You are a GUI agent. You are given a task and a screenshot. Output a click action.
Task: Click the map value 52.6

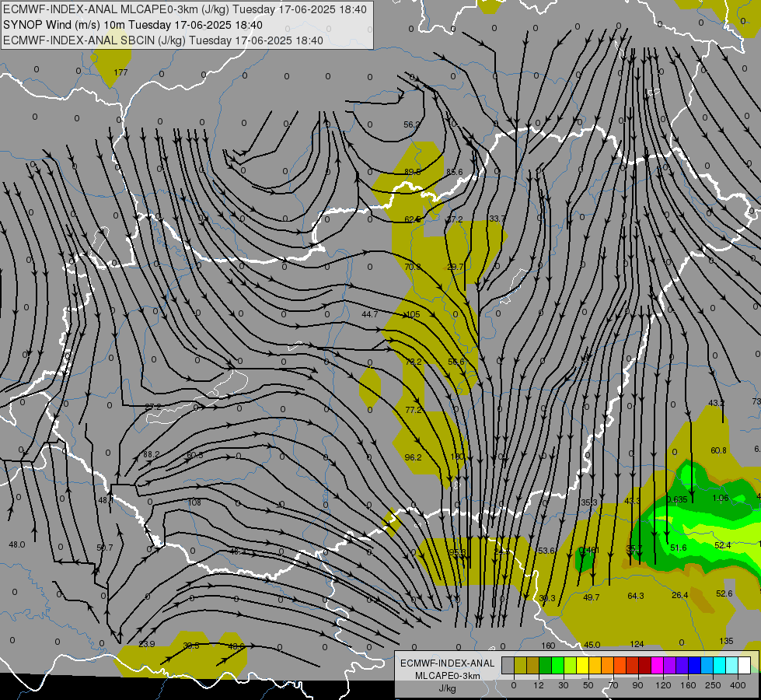pyautogui.click(x=724, y=593)
